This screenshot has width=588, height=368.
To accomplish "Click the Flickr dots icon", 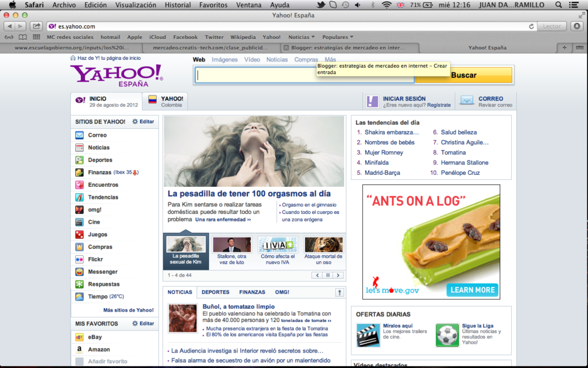I will [x=79, y=259].
